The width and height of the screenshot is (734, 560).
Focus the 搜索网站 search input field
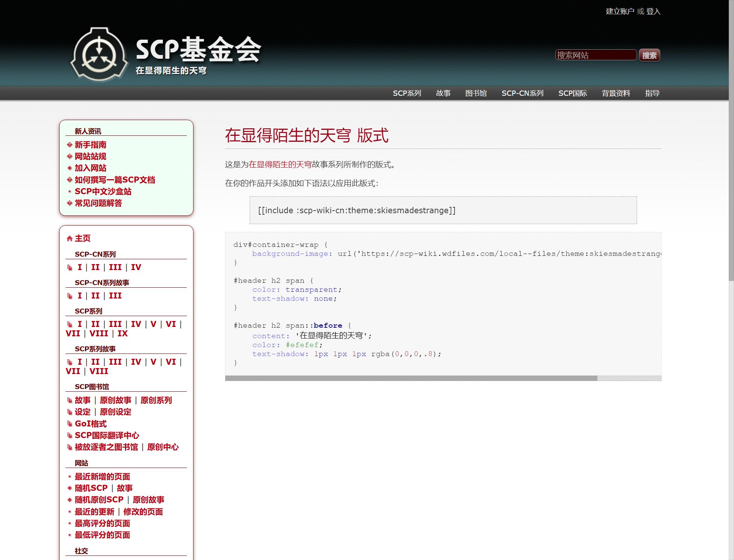[596, 55]
